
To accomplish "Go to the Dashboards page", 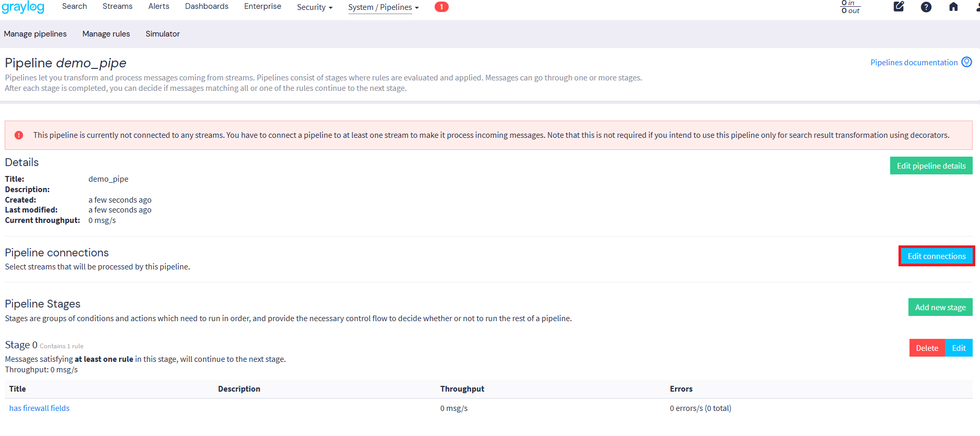I will [x=206, y=6].
